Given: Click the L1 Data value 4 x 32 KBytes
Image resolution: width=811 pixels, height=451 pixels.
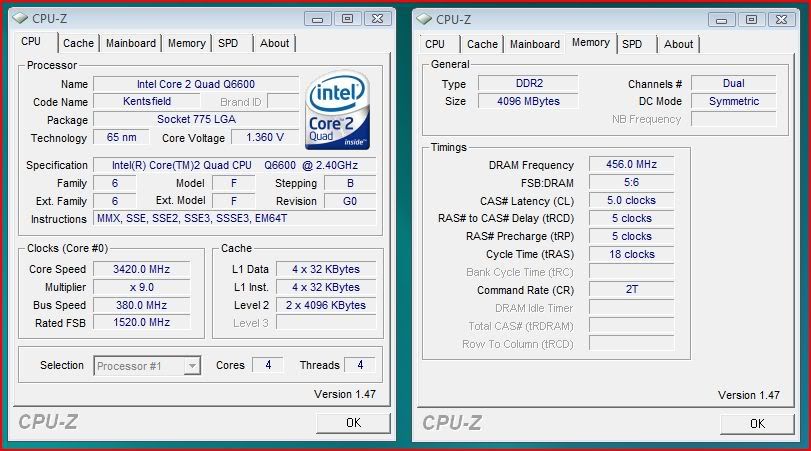Looking at the screenshot, I should click(326, 269).
